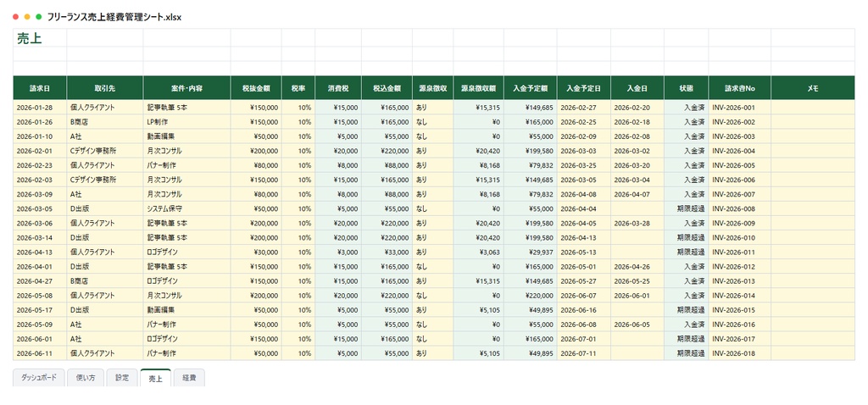This screenshot has width=868, height=405.
Task: Click 期限超過 status for INV-2026-011
Action: pos(686,252)
